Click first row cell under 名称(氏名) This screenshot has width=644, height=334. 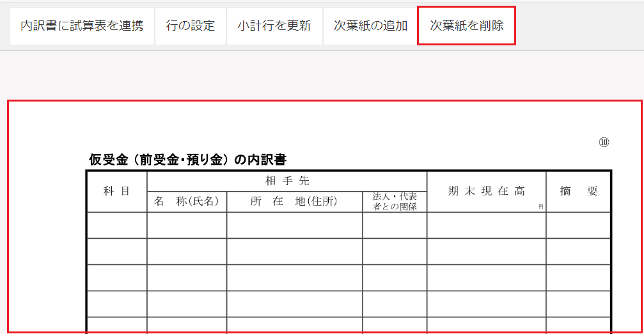click(187, 225)
